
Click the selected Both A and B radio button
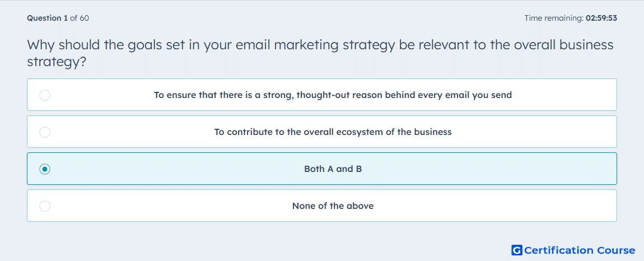tap(45, 169)
